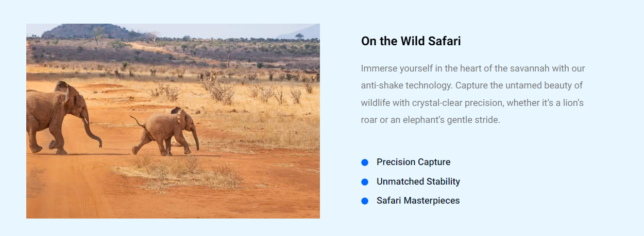Click the words "lion's" in the description
644x236 pixels.
tap(572, 103)
